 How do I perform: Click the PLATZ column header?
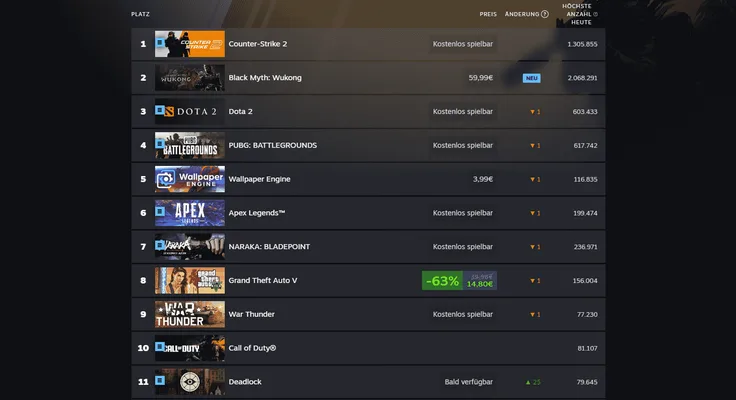click(140, 14)
